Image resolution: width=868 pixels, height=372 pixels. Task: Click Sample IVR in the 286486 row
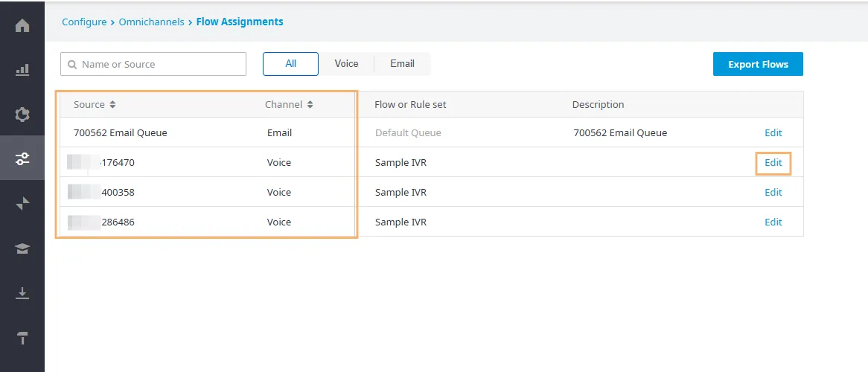point(401,222)
